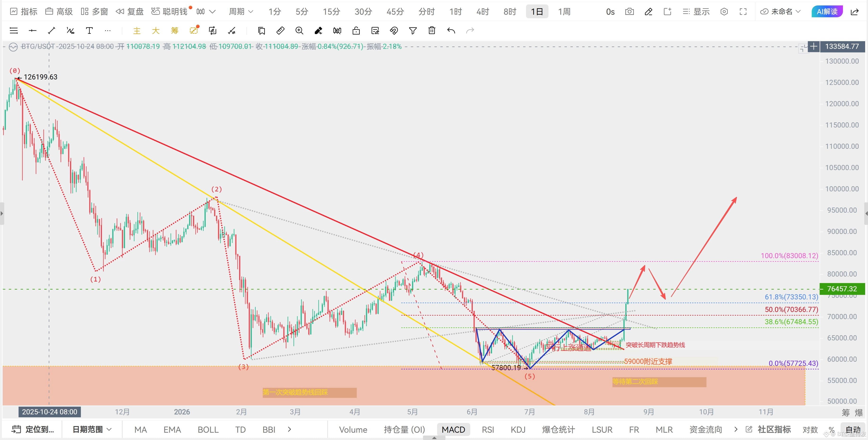Select the trend line drawing tool

(x=52, y=31)
